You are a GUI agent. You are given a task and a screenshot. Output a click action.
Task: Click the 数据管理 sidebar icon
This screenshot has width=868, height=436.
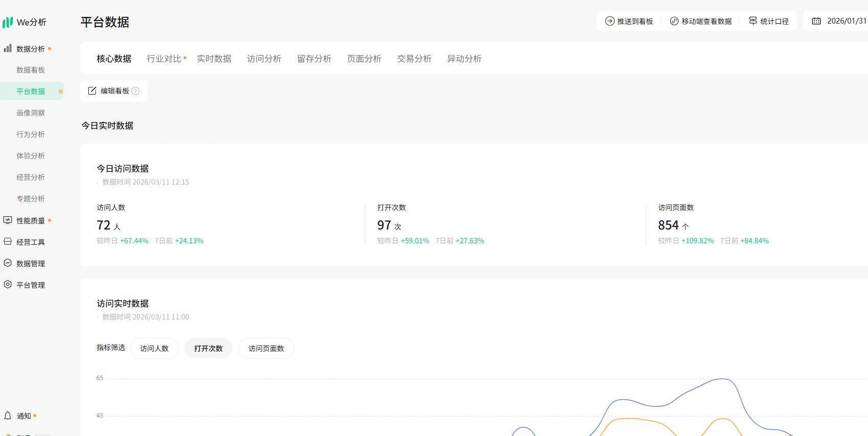click(8, 263)
